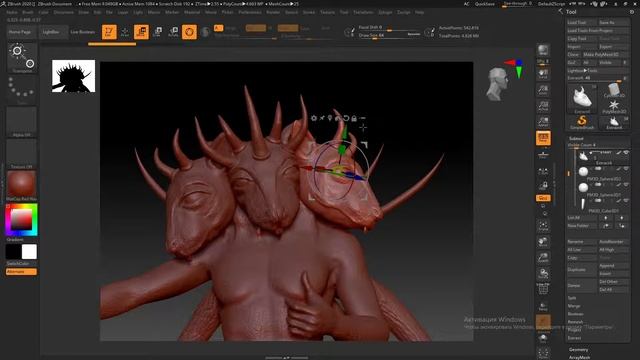Toggle Transp transparency button
Image resolution: width=640 pixels, height=360 pixels.
(x=543, y=306)
